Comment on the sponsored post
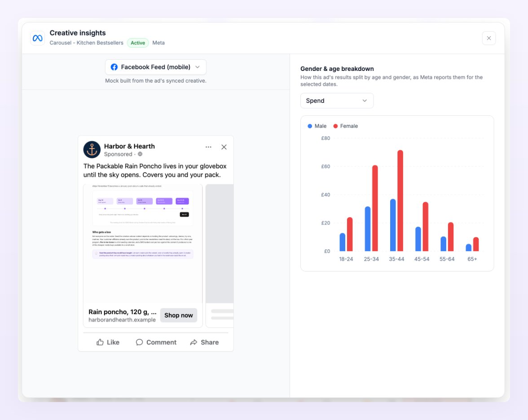This screenshot has width=528, height=420. click(x=156, y=342)
